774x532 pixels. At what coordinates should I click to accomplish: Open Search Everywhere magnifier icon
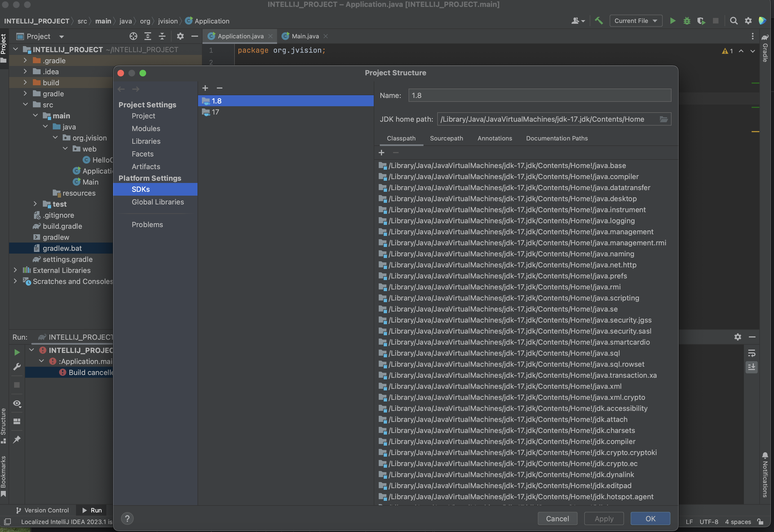[733, 21]
